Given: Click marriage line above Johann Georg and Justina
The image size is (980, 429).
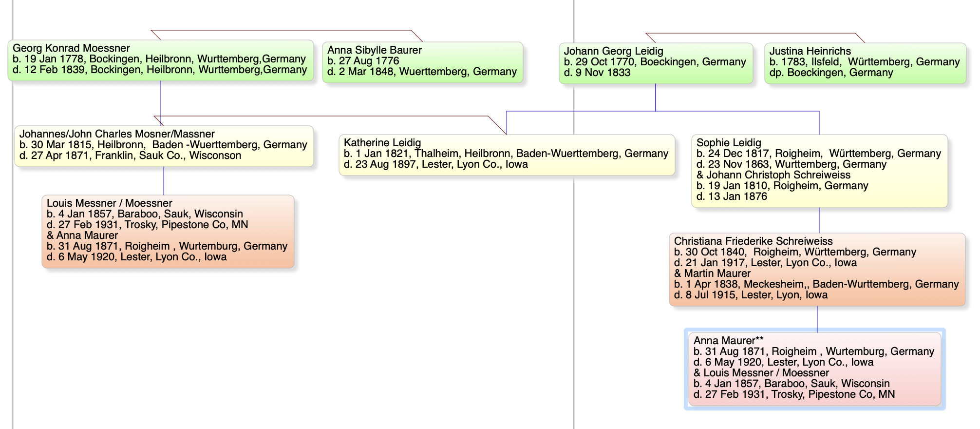Looking at the screenshot, I should click(x=755, y=33).
